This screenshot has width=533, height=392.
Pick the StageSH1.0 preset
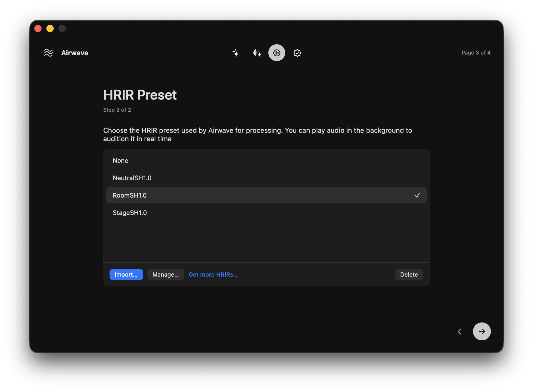click(266, 213)
